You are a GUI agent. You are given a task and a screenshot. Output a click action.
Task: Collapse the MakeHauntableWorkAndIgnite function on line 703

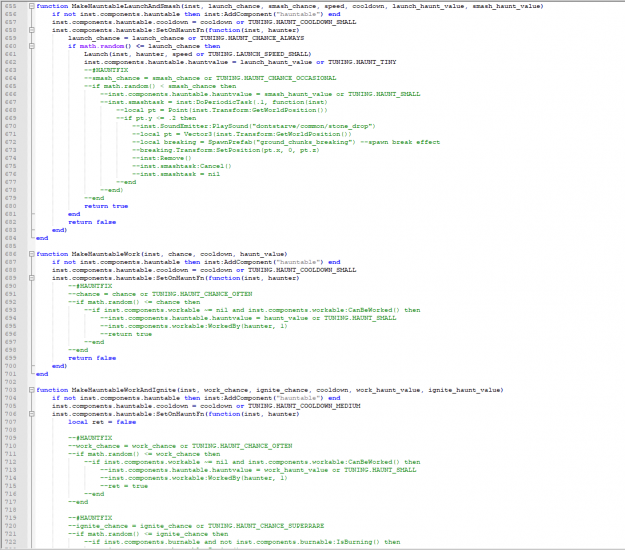click(x=29, y=389)
